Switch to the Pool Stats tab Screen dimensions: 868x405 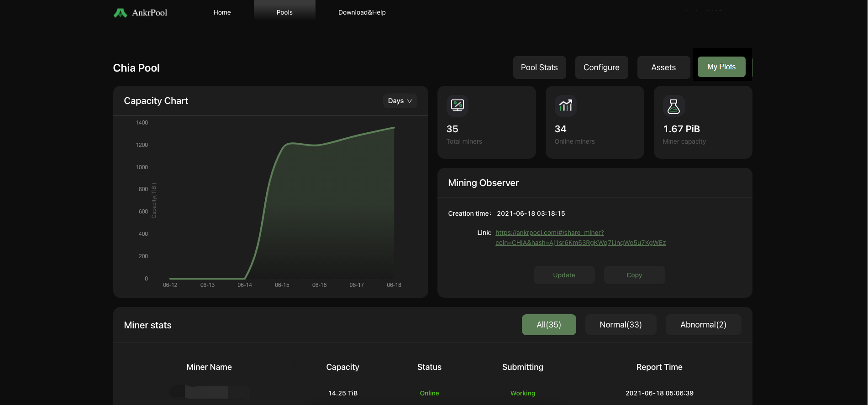click(539, 67)
